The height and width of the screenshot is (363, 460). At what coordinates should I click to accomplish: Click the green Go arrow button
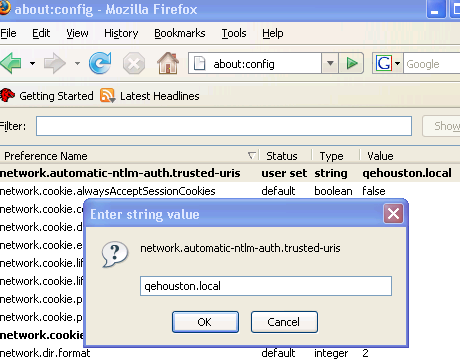pos(351,63)
